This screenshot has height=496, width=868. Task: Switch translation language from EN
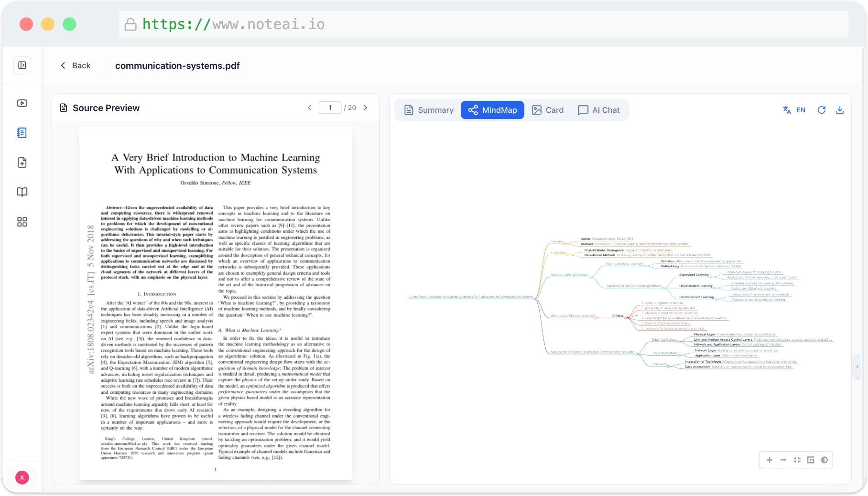793,110
